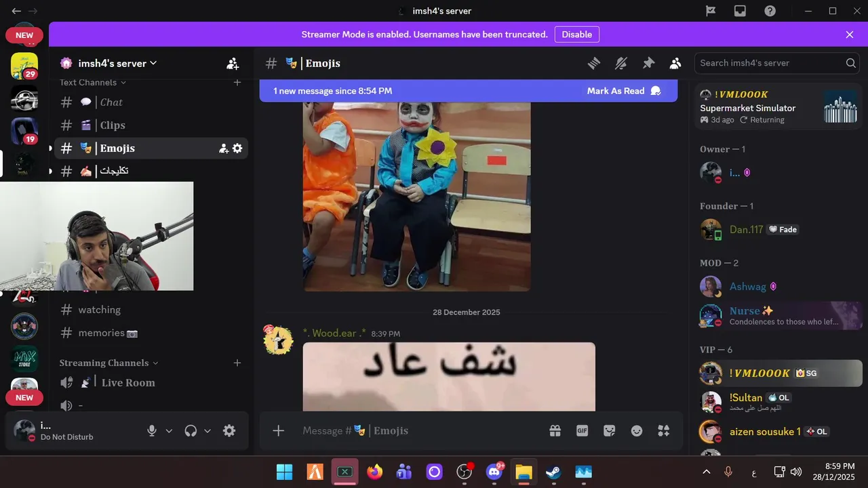Open the شف عاد image attachment
Viewport: 868px width, 488px height.
(449, 377)
